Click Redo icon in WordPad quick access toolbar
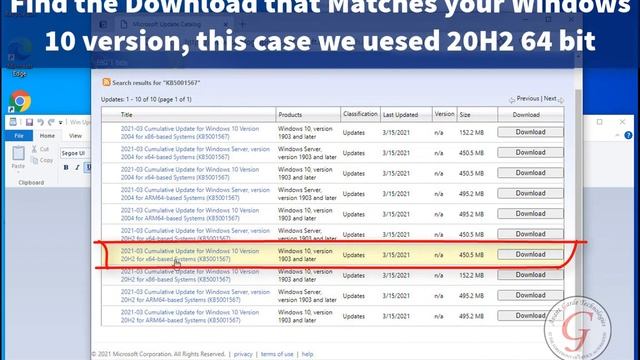Viewport: 640px width, 360px height. coord(51,122)
